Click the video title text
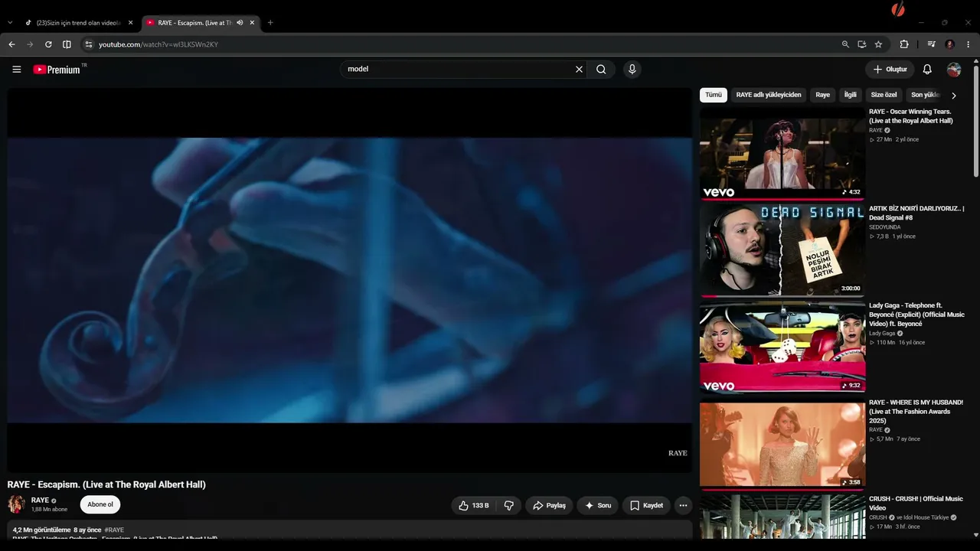980x551 pixels. click(106, 484)
